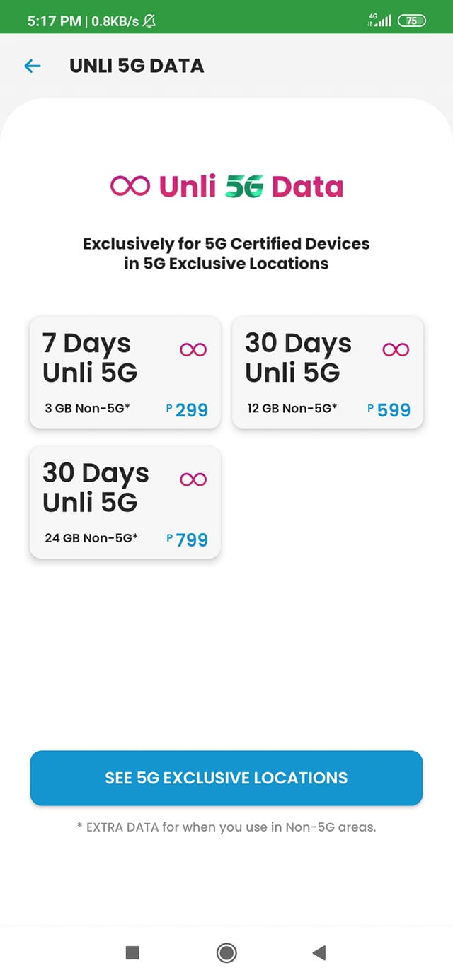
Task: Tap the 4G signal strength indicator
Action: 379,21
